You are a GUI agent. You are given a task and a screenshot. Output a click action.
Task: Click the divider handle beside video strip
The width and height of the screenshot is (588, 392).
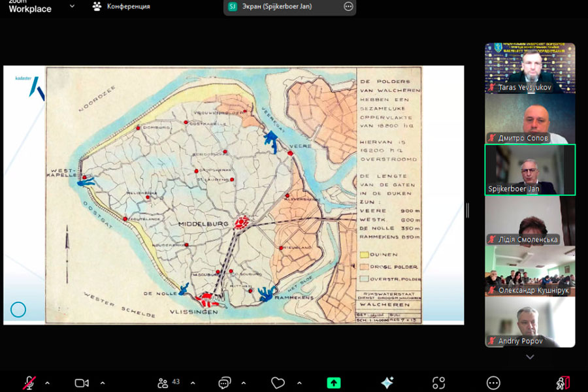click(x=468, y=210)
